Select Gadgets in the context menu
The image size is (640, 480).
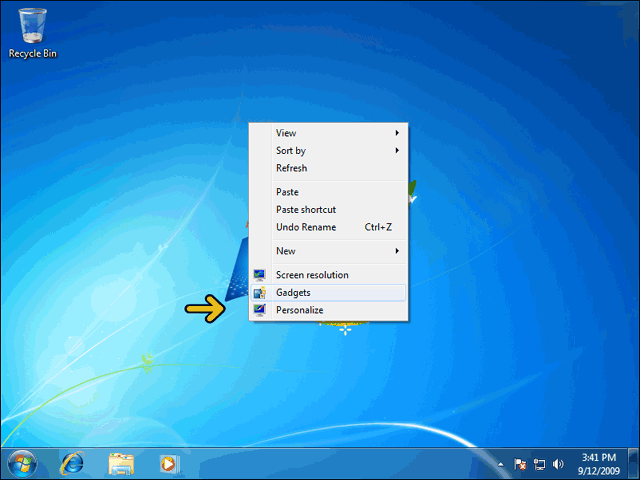(328, 293)
